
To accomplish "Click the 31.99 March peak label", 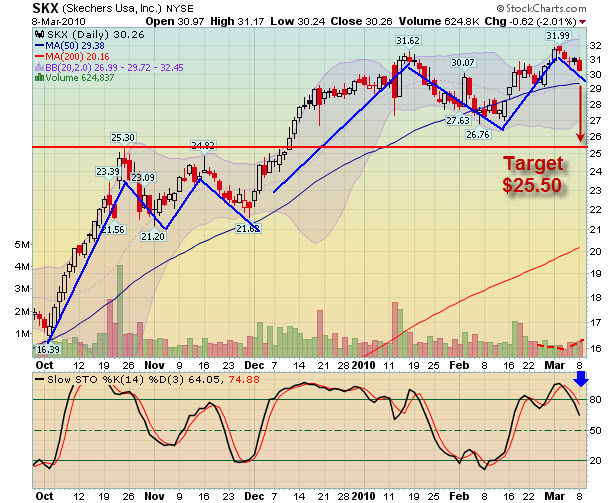I will tap(557, 36).
